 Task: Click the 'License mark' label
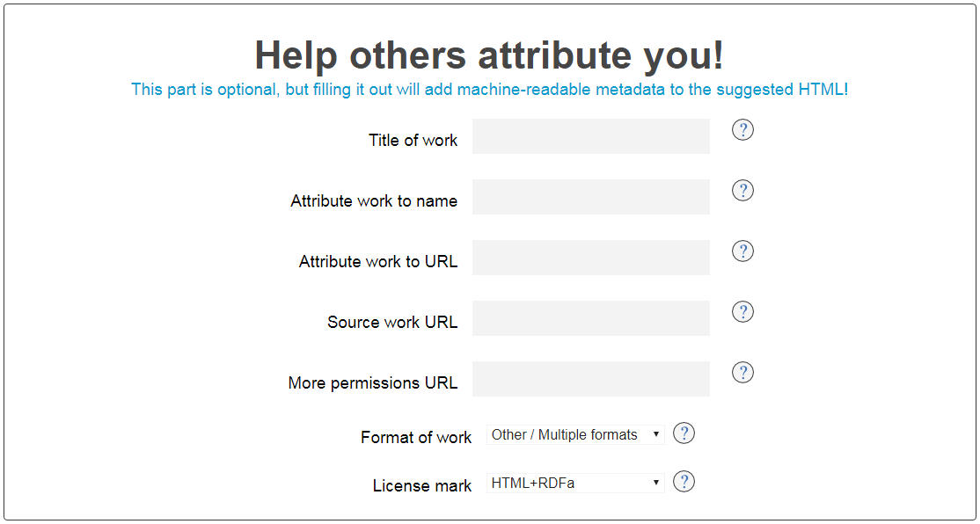pos(422,486)
